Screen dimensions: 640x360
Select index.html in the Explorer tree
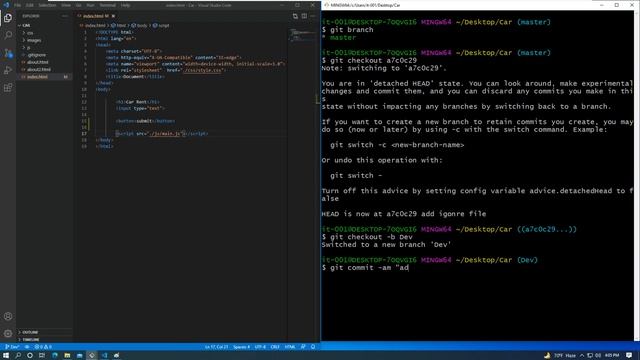tap(44, 77)
